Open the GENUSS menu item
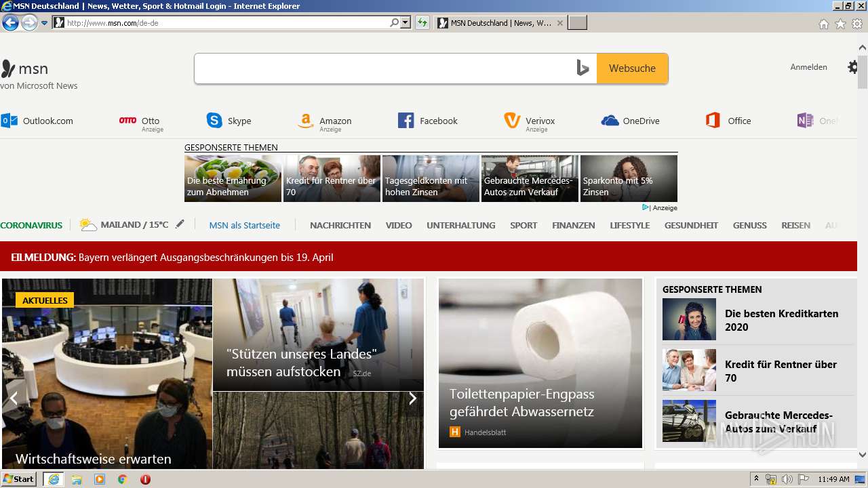Viewport: 868px width, 488px height. [x=750, y=225]
